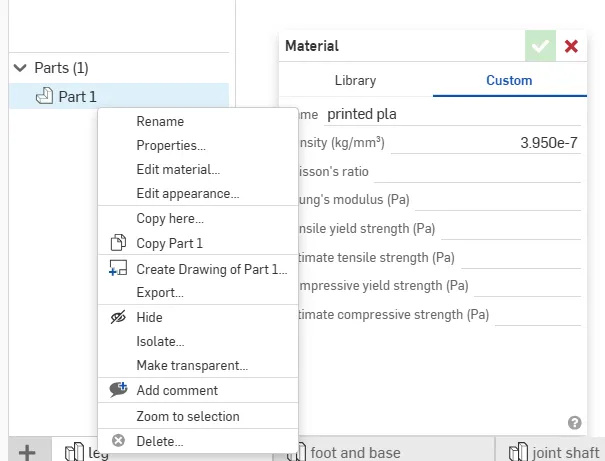This screenshot has width=605, height=461.
Task: Choose Export from the context menu
Action: pyautogui.click(x=160, y=293)
